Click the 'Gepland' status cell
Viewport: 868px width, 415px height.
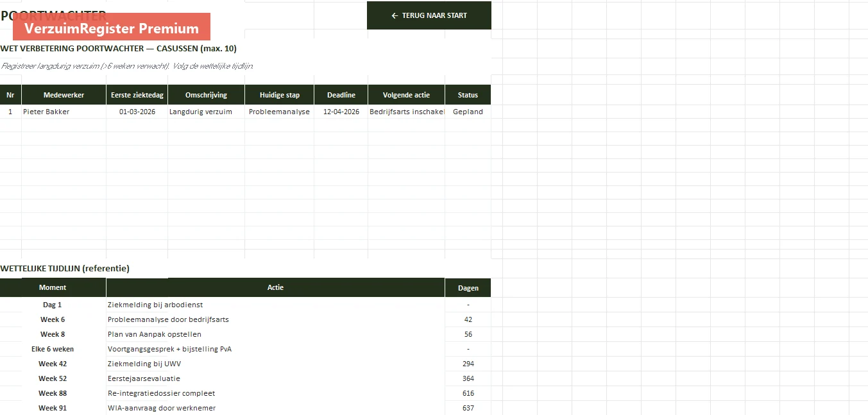(468, 112)
